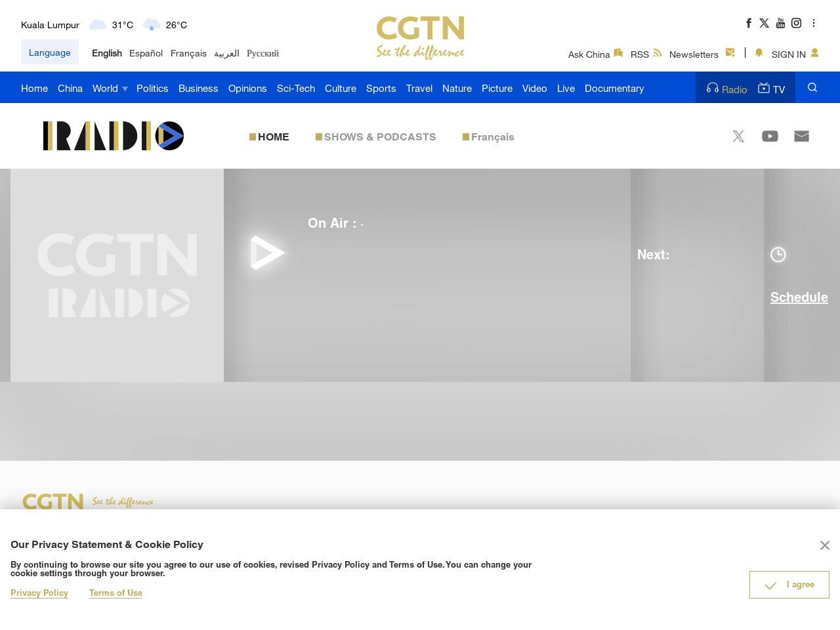Open CGTN Instagram icon
The image size is (840, 630).
pos(796,23)
